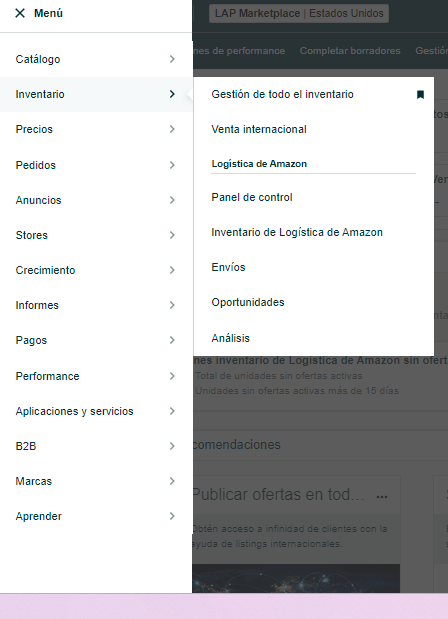
Task: Open Venta internacional link
Action: [x=259, y=129]
